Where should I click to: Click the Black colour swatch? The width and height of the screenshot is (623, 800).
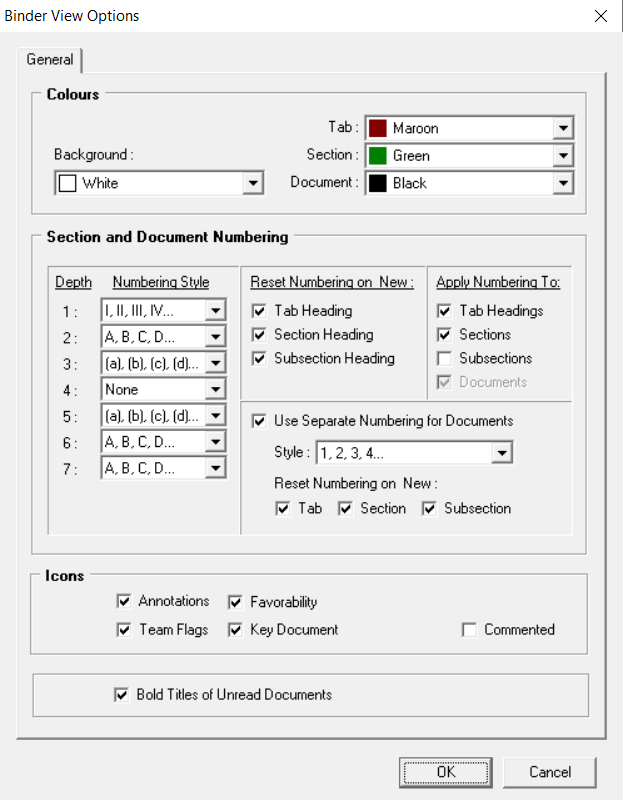[378, 183]
